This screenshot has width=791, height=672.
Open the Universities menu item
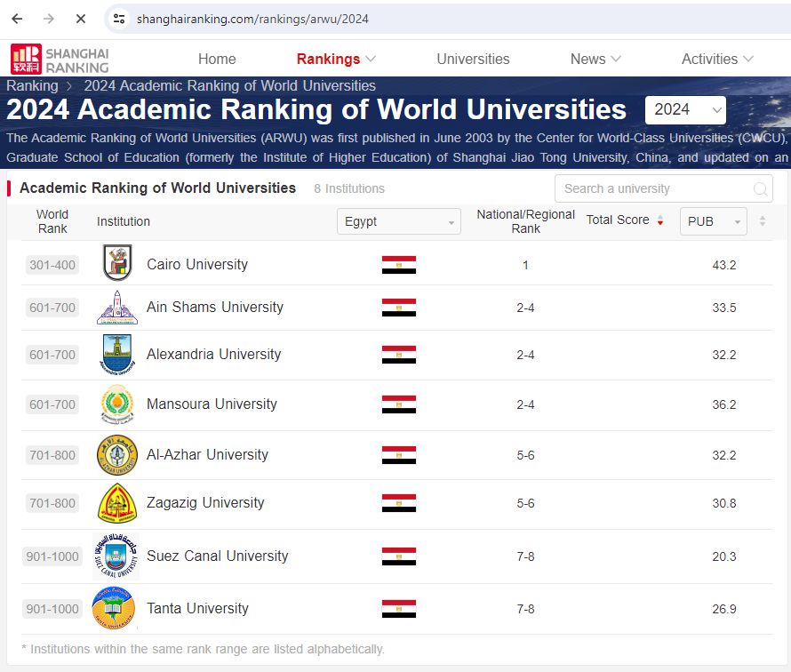tap(473, 59)
